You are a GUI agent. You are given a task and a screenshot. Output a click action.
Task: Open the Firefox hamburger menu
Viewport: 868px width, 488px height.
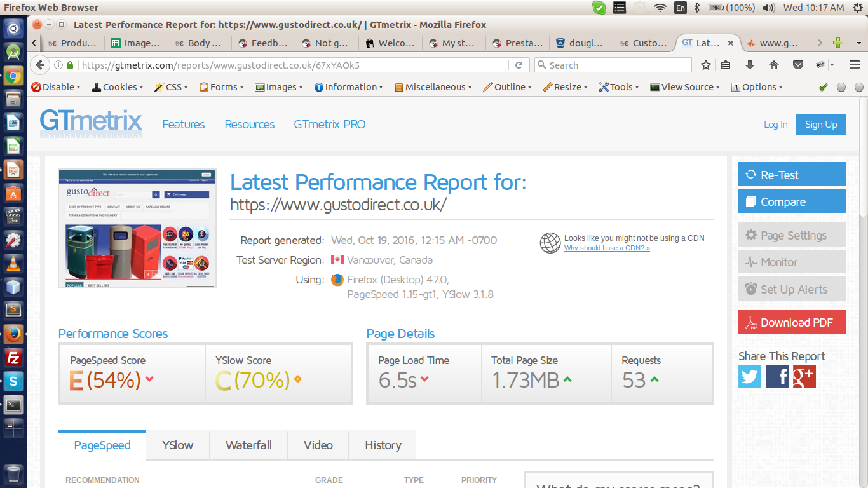click(855, 65)
